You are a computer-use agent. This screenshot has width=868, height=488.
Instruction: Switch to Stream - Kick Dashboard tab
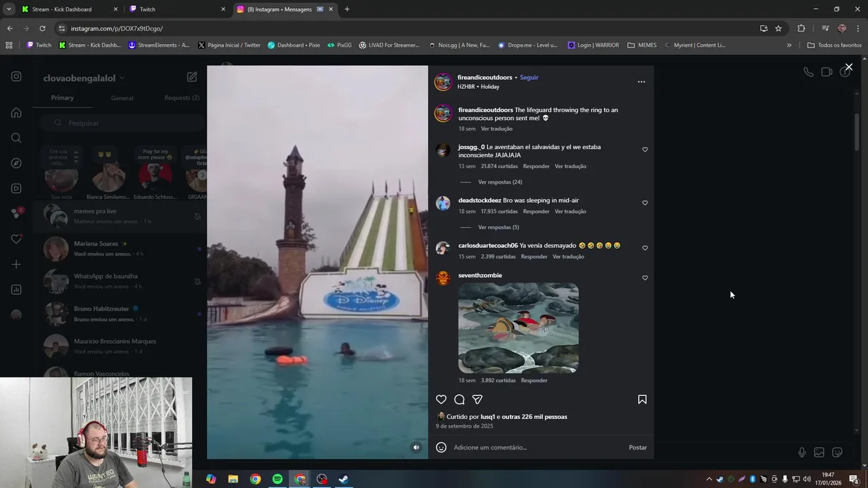[x=68, y=9]
